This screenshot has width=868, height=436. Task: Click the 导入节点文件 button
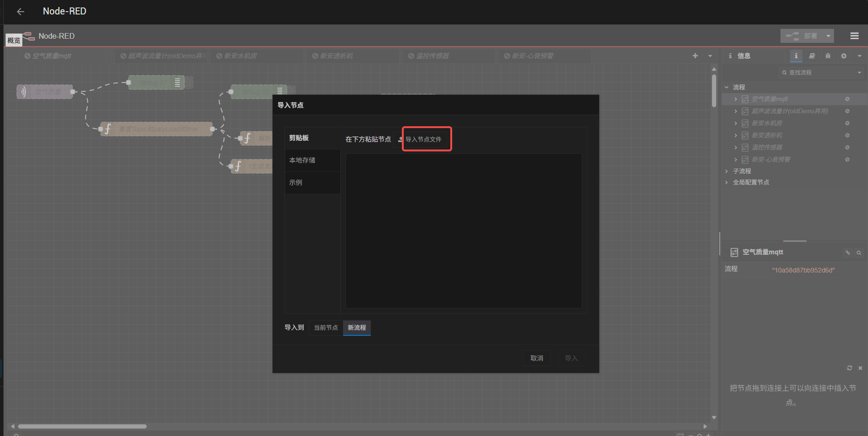pos(423,139)
